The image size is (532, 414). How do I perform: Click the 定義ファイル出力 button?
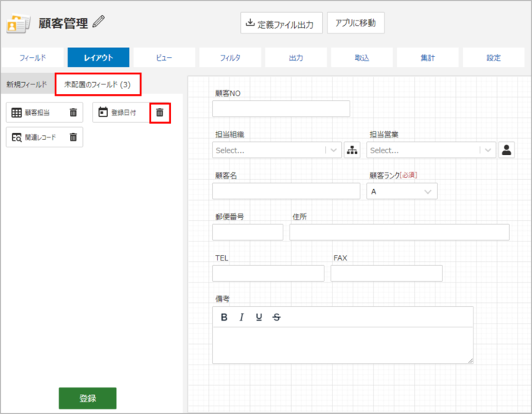(281, 23)
